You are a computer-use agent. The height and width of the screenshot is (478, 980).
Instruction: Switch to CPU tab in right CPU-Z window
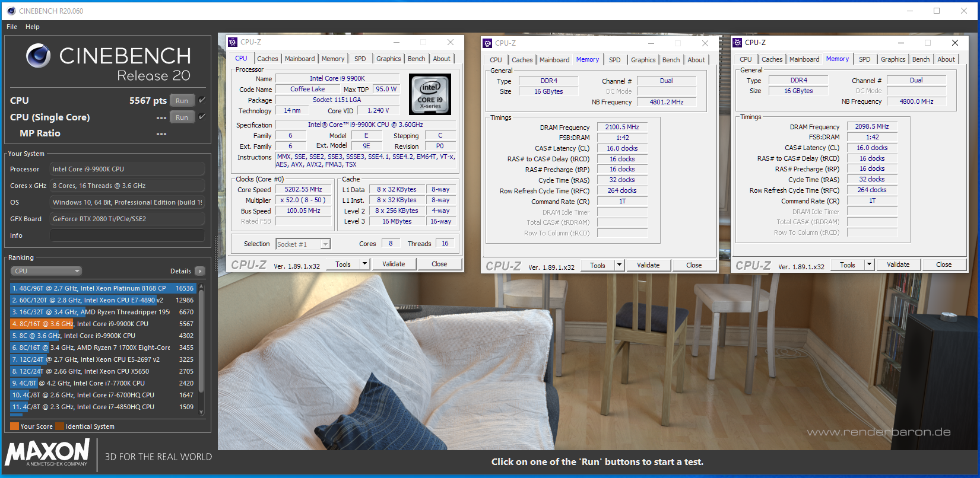pyautogui.click(x=746, y=59)
